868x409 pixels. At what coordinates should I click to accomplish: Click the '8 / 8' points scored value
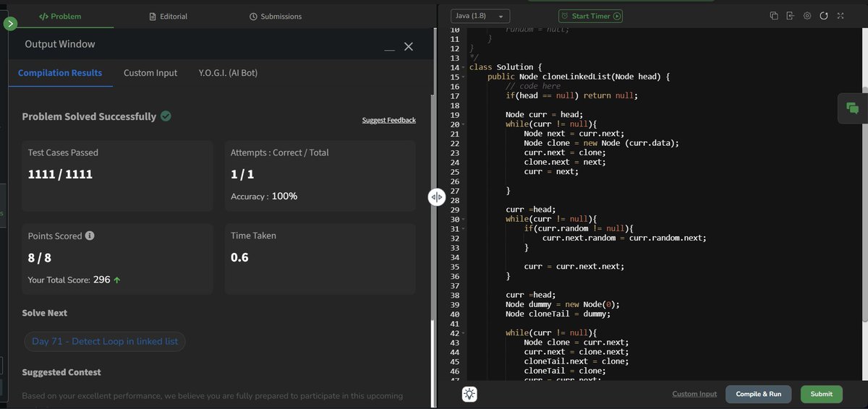41,257
